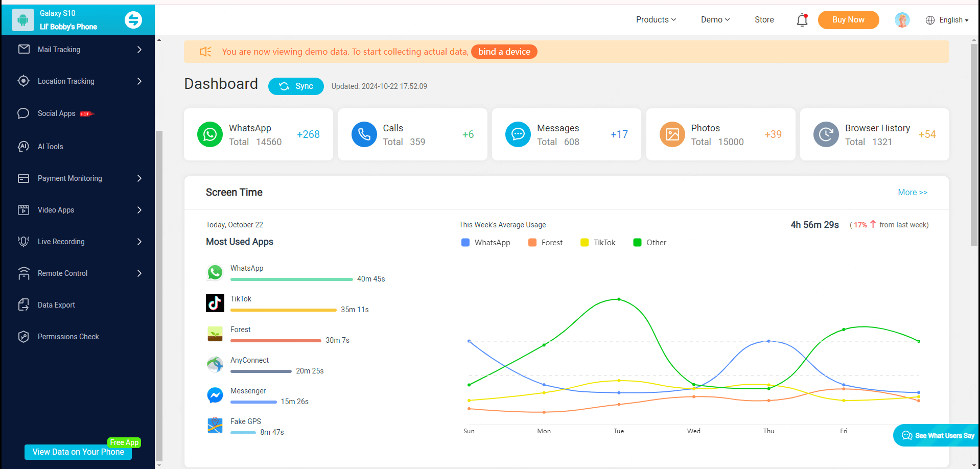Click the Permissions Check shield icon
The width and height of the screenshot is (980, 469).
(x=24, y=337)
